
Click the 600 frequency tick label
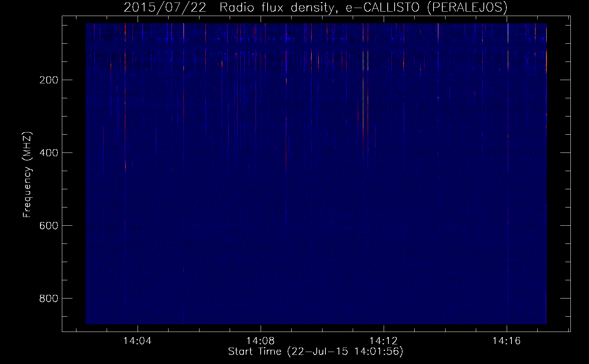click(48, 226)
